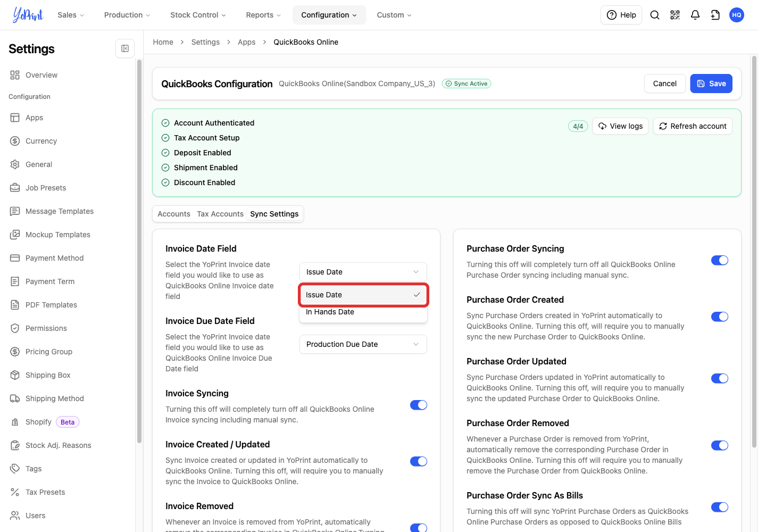The image size is (766, 532).
Task: Open Currency settings icon in sidebar
Action: (x=15, y=141)
